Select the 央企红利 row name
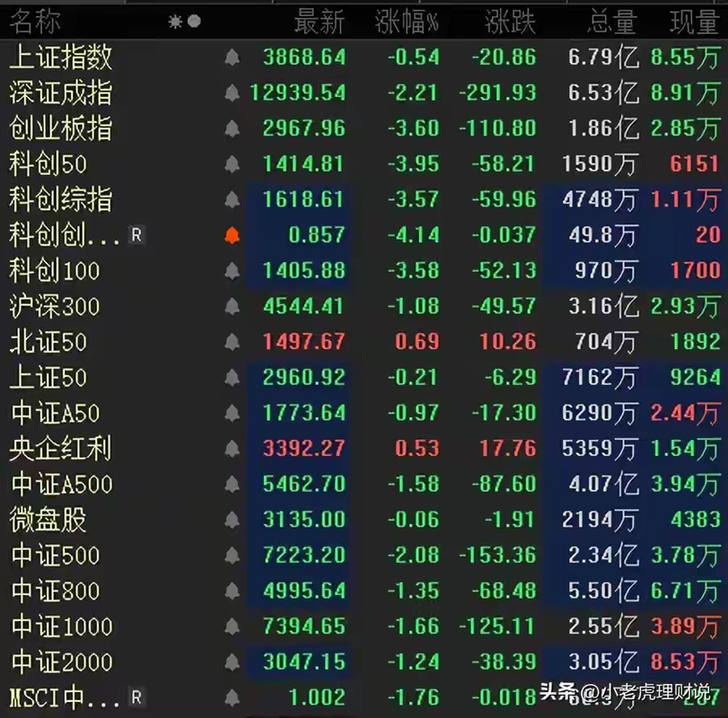The width and height of the screenshot is (728, 718). (x=60, y=449)
